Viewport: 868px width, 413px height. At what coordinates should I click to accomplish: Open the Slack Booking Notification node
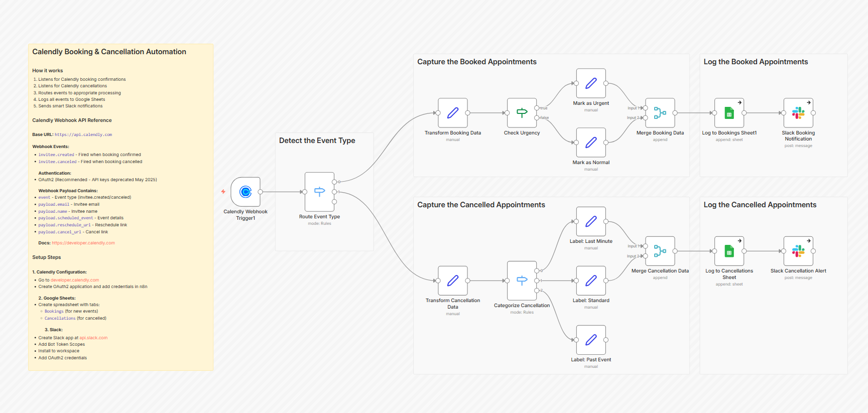pos(798,113)
